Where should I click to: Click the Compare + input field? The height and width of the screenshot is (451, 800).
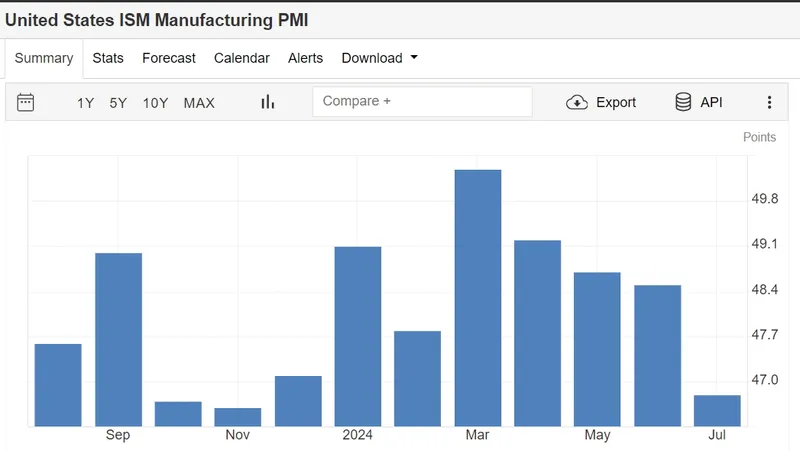click(422, 102)
